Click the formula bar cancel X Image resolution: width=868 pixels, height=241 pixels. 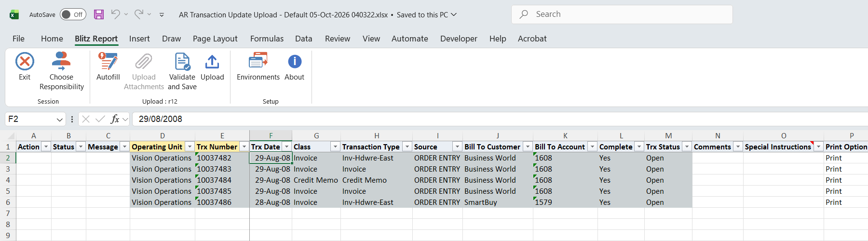[86, 119]
